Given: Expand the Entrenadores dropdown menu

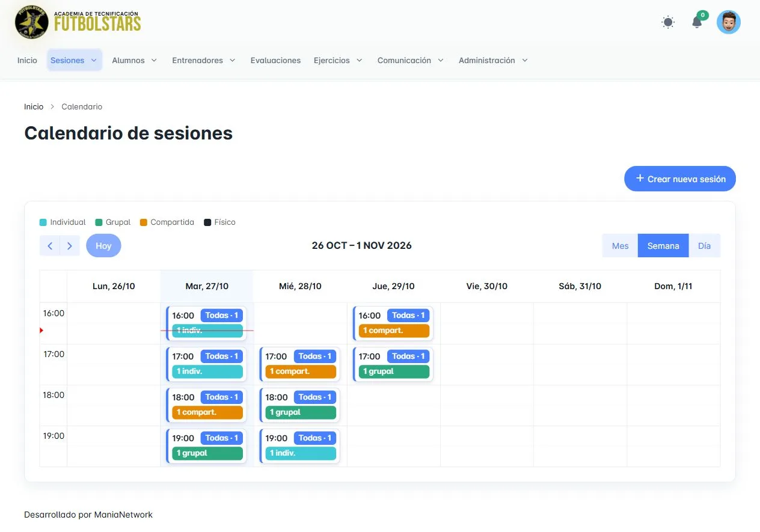Looking at the screenshot, I should [204, 60].
